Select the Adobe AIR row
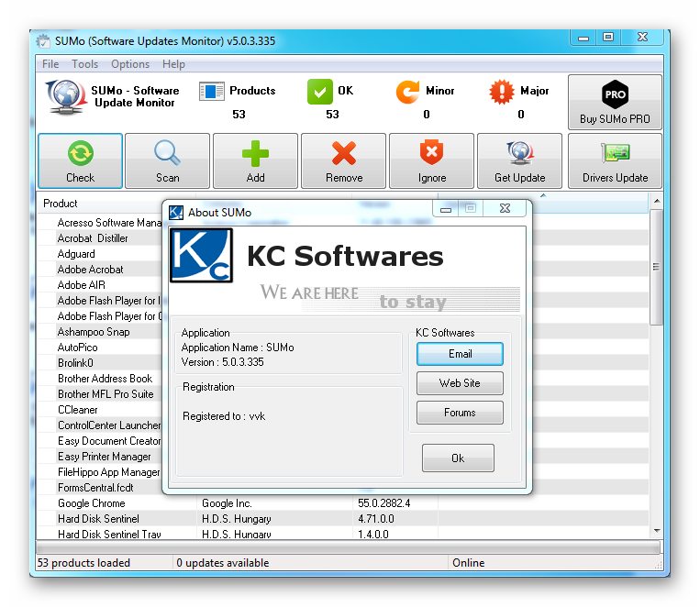 82,285
